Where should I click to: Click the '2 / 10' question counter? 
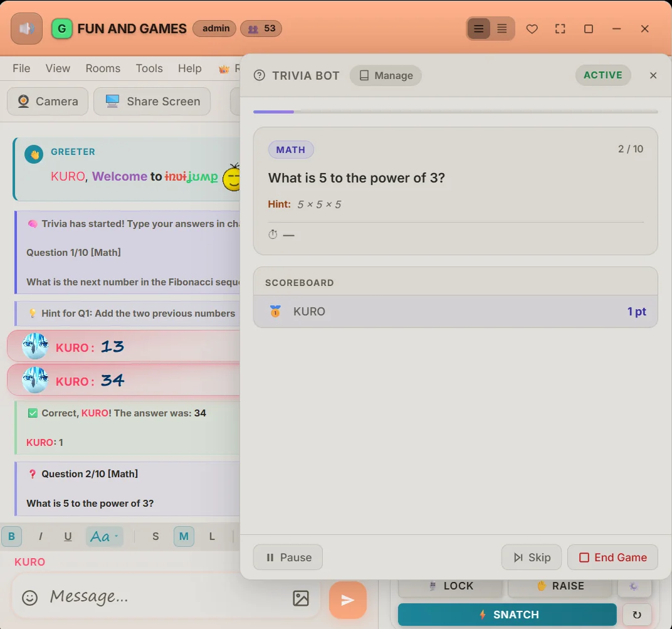[631, 149]
